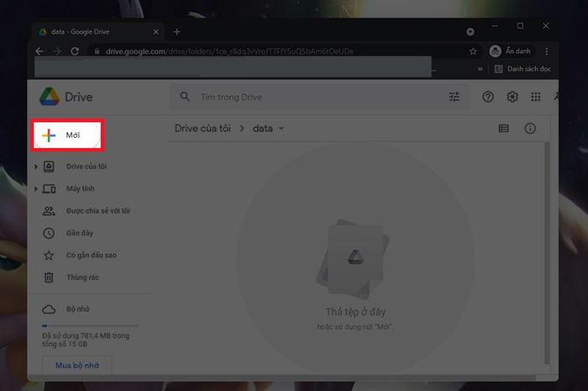The height and width of the screenshot is (391, 588).
Task: Open the Google Drive logo home link
Action: (x=66, y=97)
